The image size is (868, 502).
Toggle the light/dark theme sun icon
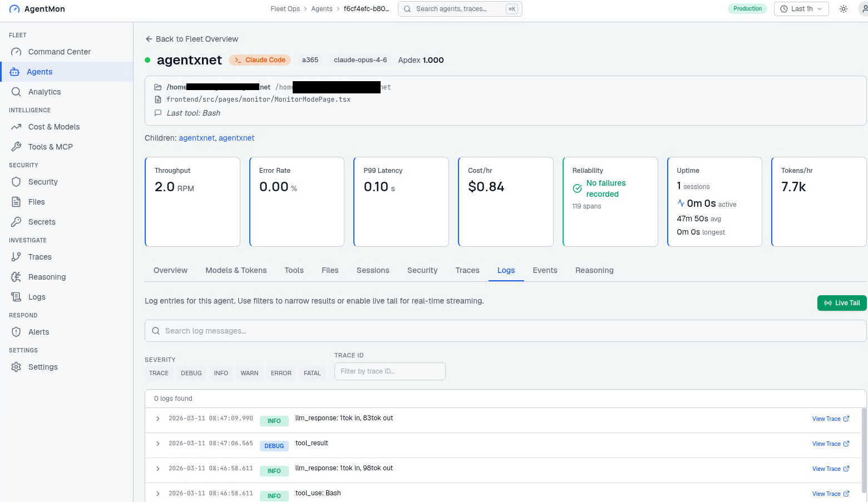click(844, 9)
